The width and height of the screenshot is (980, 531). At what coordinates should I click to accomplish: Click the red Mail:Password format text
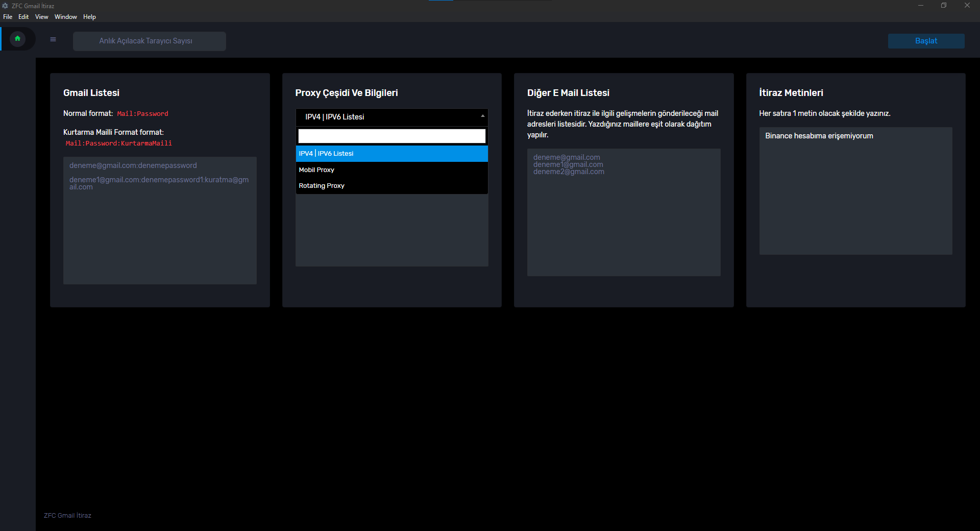tap(142, 114)
